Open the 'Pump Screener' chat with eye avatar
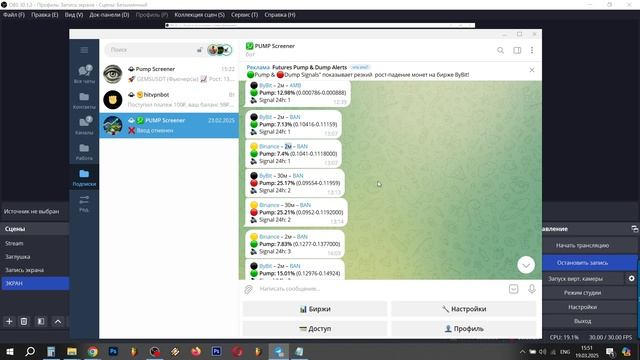The height and width of the screenshot is (360, 640). 169,74
